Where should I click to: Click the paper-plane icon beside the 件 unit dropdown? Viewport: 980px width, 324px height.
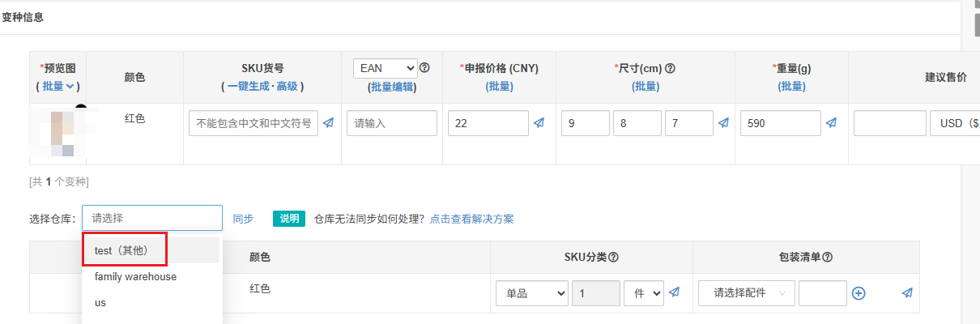pyautogui.click(x=675, y=292)
